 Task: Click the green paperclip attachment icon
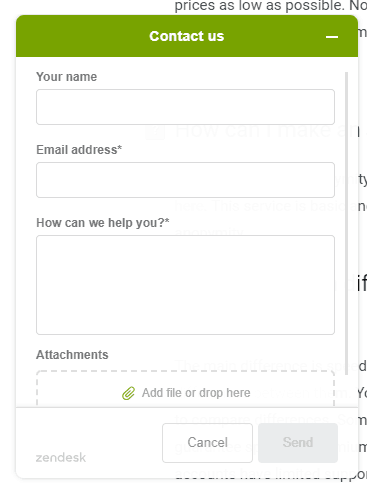click(x=128, y=393)
